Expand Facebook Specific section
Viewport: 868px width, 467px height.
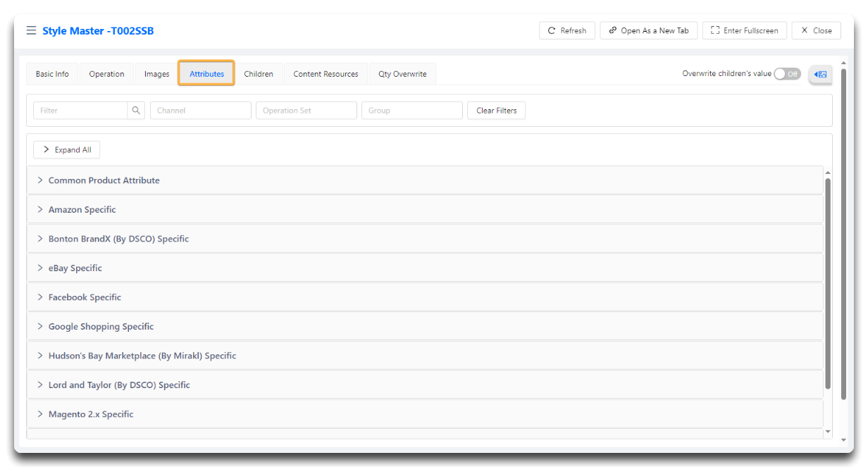(425, 297)
